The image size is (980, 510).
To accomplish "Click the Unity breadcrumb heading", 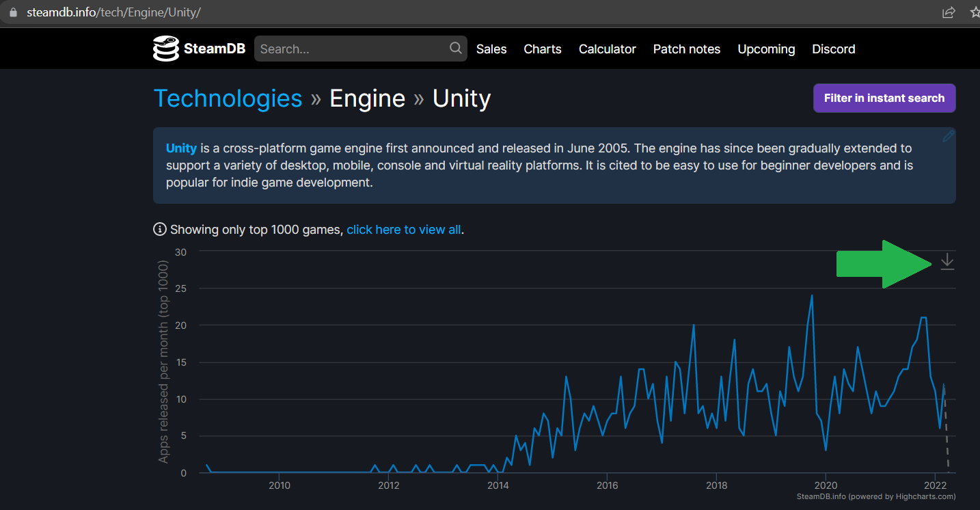I will click(x=462, y=98).
